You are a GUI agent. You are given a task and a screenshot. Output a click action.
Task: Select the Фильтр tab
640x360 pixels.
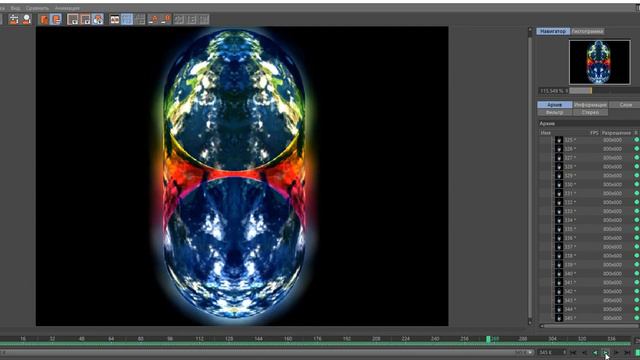tap(554, 112)
